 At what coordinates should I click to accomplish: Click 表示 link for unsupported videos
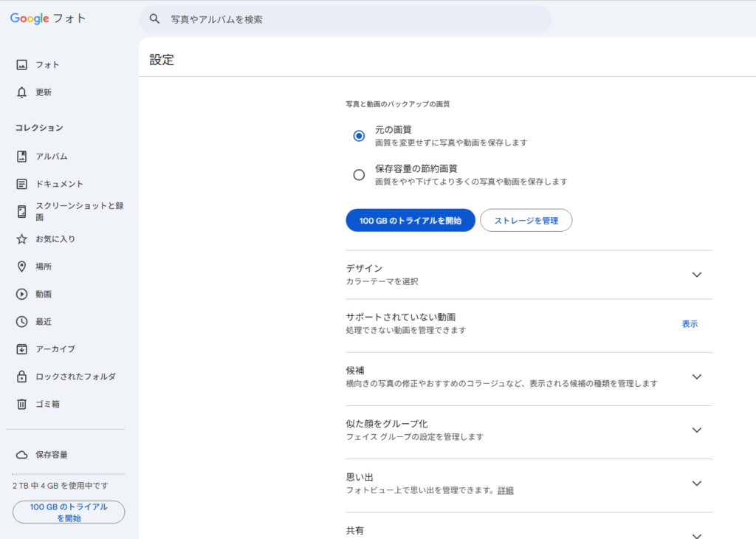(690, 324)
